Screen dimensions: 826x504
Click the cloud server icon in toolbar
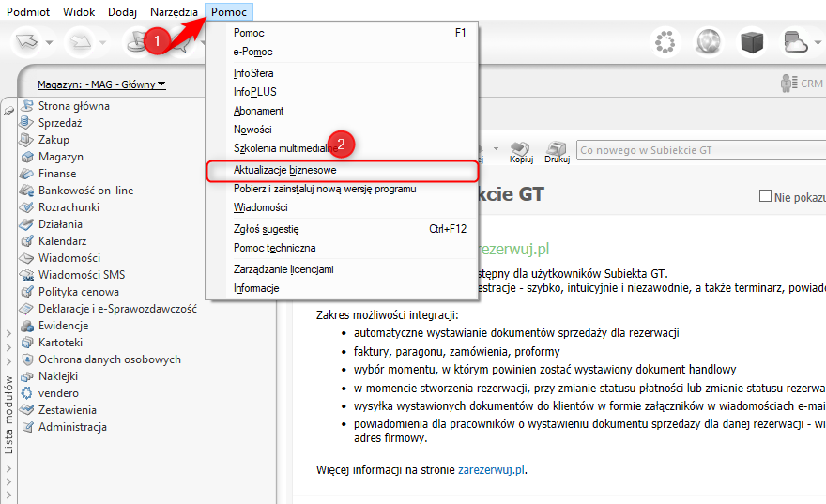point(795,41)
